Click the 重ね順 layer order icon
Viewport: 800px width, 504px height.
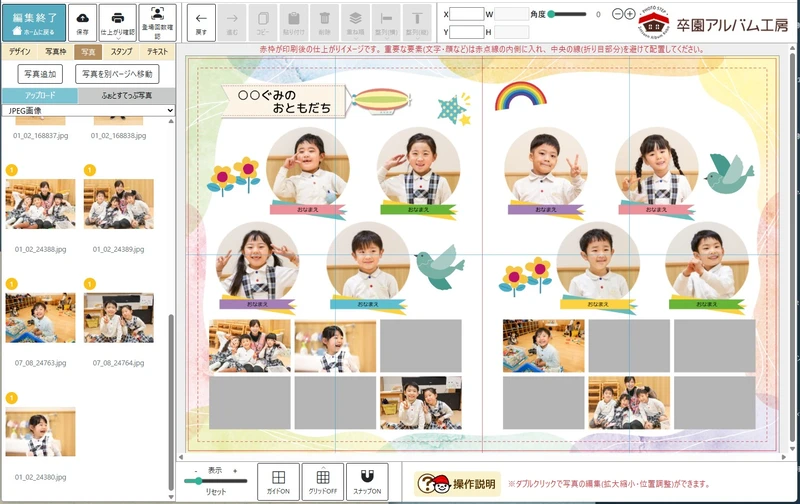point(355,18)
